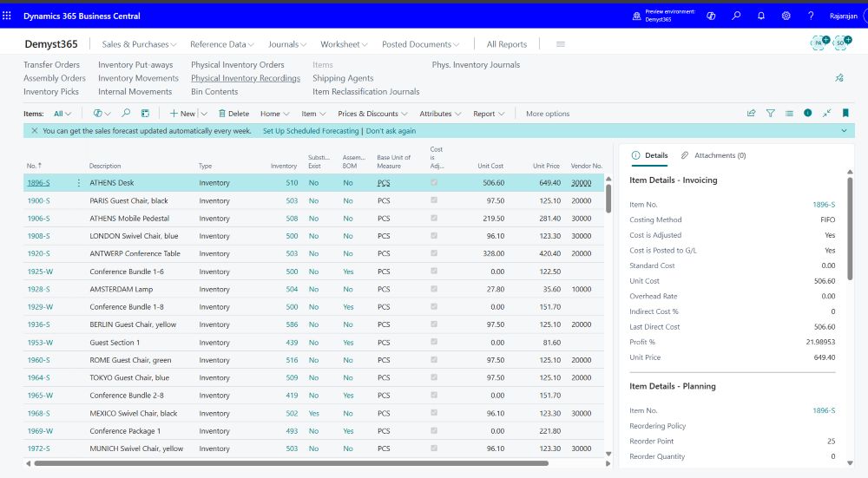The width and height of the screenshot is (868, 478).
Task: Open the notifications bell
Action: 761,16
